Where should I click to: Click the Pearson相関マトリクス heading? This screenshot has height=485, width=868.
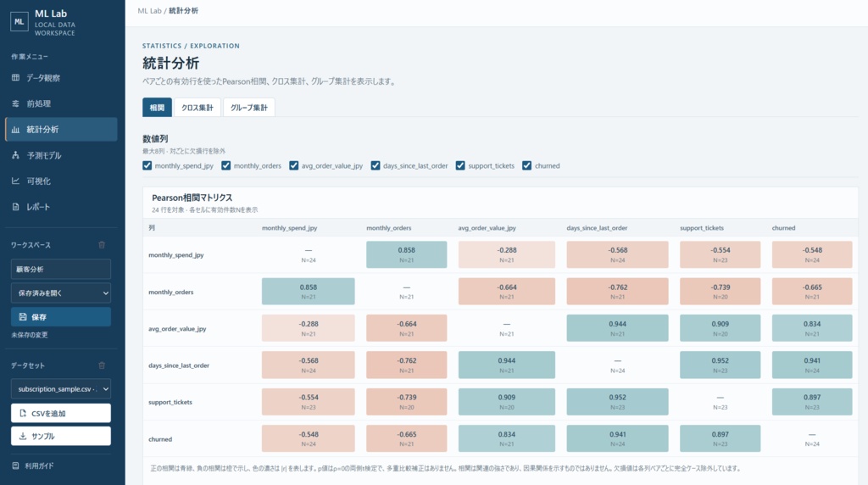pos(192,198)
